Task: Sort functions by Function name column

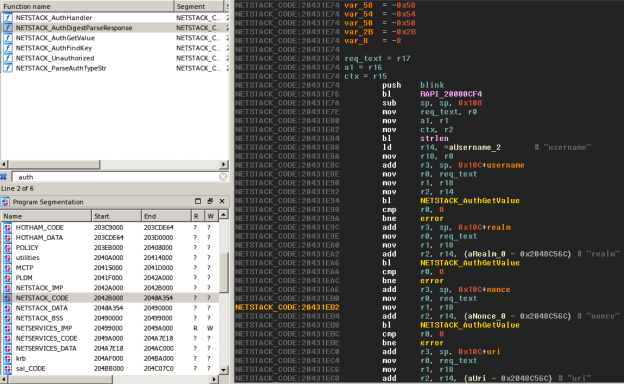Action: coord(87,6)
